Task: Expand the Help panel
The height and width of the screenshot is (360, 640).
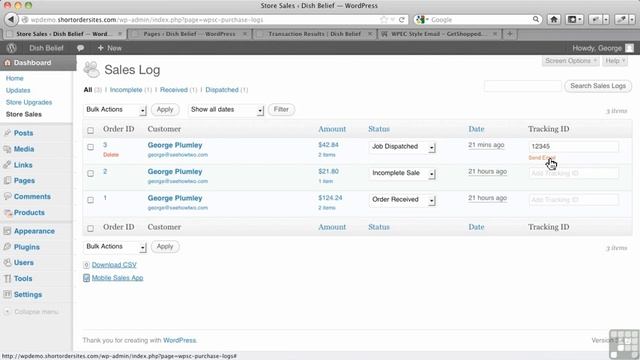Action: (x=615, y=61)
